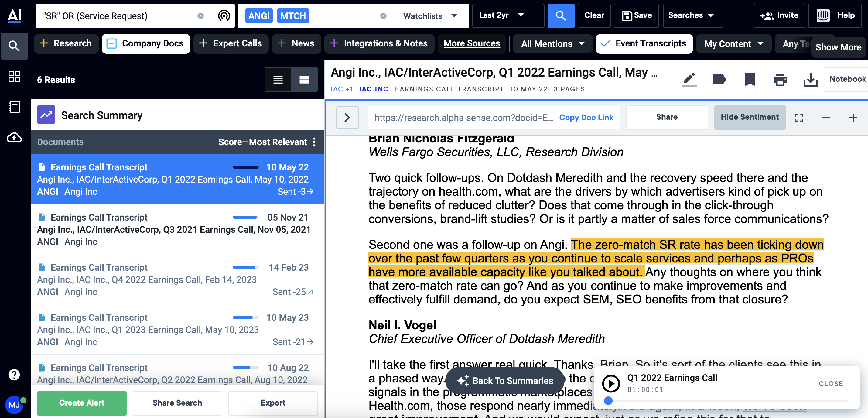Click the Share document button
Image resolution: width=868 pixels, height=418 pixels.
667,117
